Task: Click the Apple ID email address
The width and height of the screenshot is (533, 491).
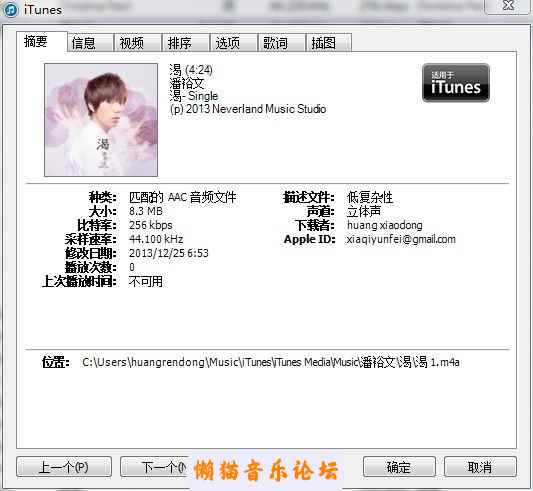Action: point(401,239)
